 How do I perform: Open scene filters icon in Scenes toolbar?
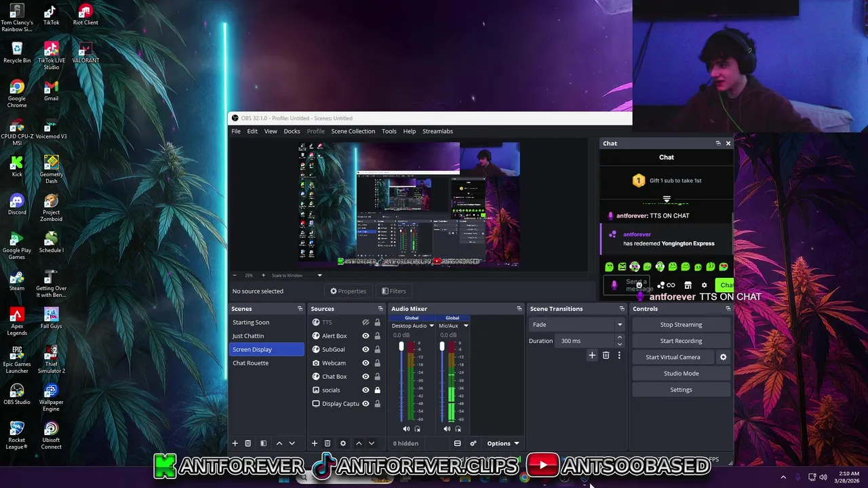click(263, 443)
